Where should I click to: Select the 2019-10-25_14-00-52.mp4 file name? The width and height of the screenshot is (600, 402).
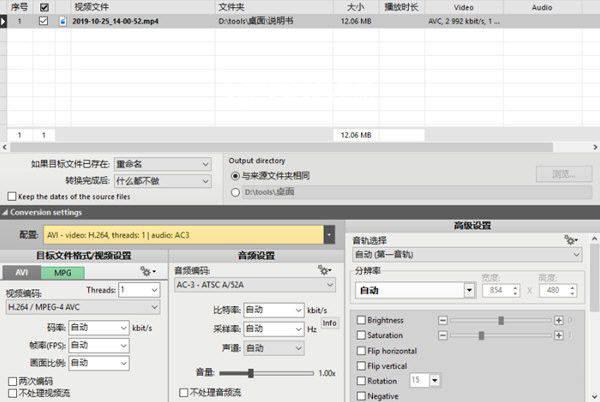115,21
